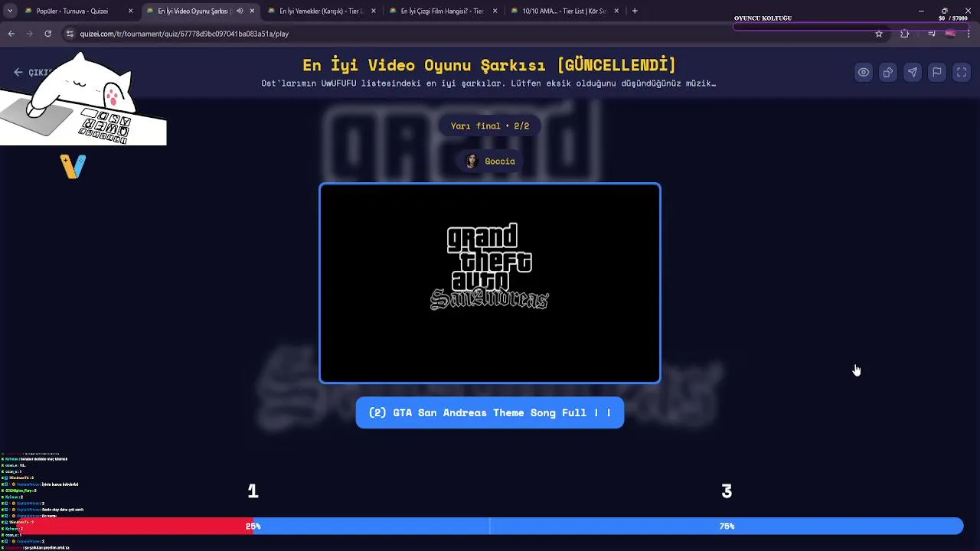
Task: Click the Goccia avatar picture
Action: [x=472, y=161]
